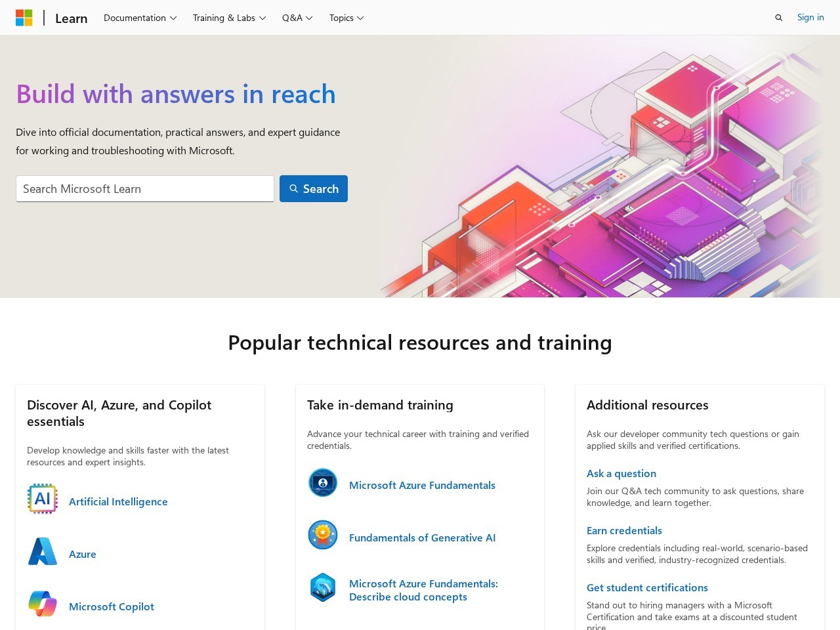Click Sign in link
Image resolution: width=840 pixels, height=630 pixels.
click(810, 18)
